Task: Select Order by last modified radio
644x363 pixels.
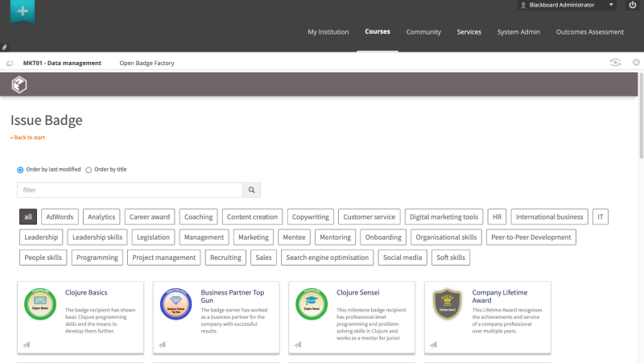Action: click(20, 170)
